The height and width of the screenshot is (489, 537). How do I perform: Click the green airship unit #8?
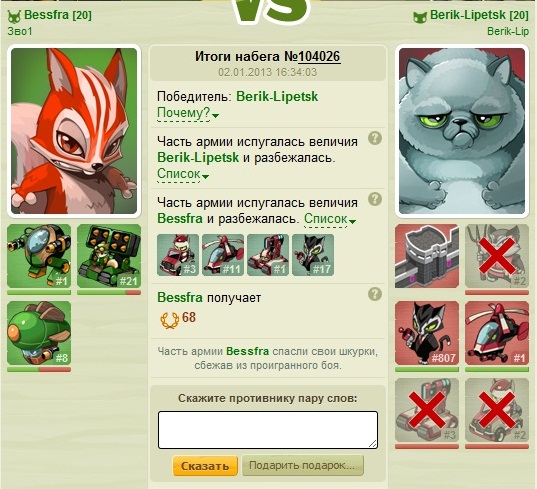pyautogui.click(x=39, y=333)
